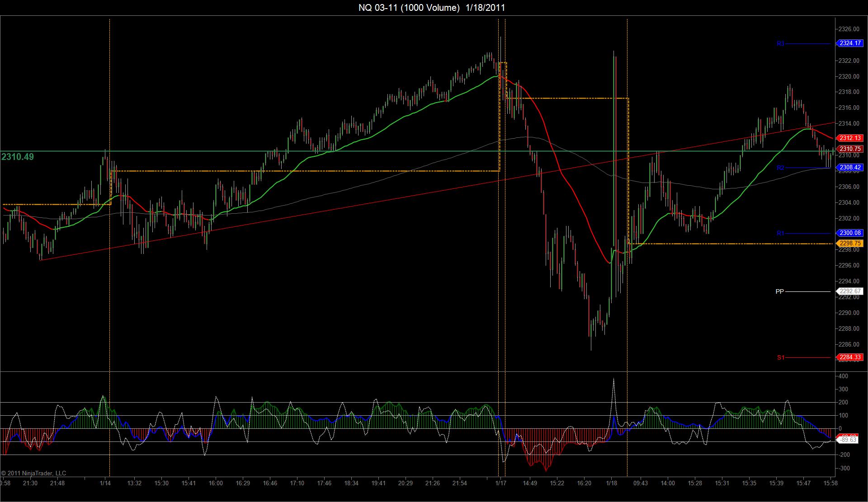Click the 17:10 time axis label
868x502 pixels.
pos(297,483)
